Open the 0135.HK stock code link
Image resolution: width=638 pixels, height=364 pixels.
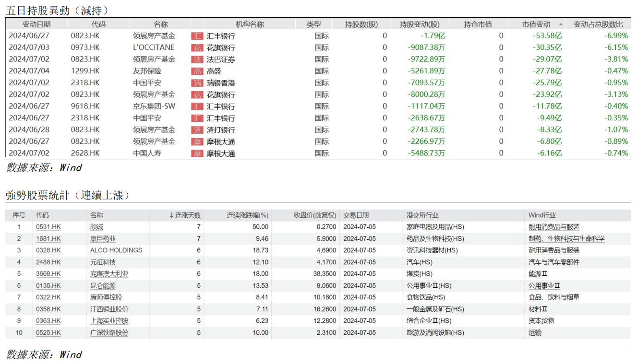[48, 286]
